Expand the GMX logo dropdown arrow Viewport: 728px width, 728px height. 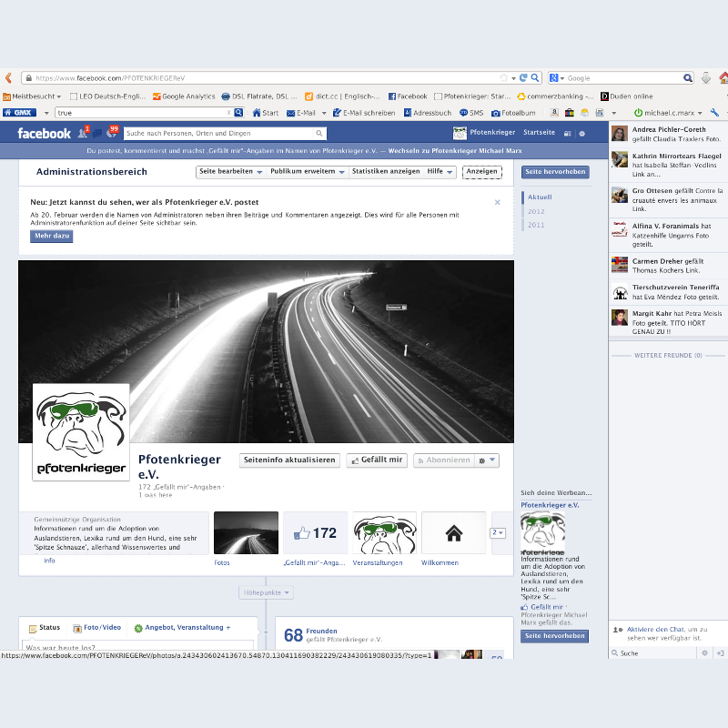pyautogui.click(x=46, y=113)
